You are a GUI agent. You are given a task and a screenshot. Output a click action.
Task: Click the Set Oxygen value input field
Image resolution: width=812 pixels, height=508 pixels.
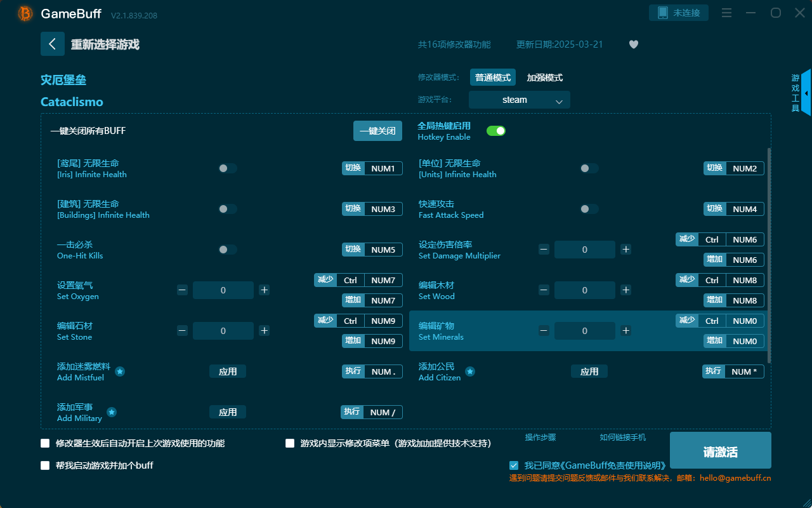click(223, 290)
